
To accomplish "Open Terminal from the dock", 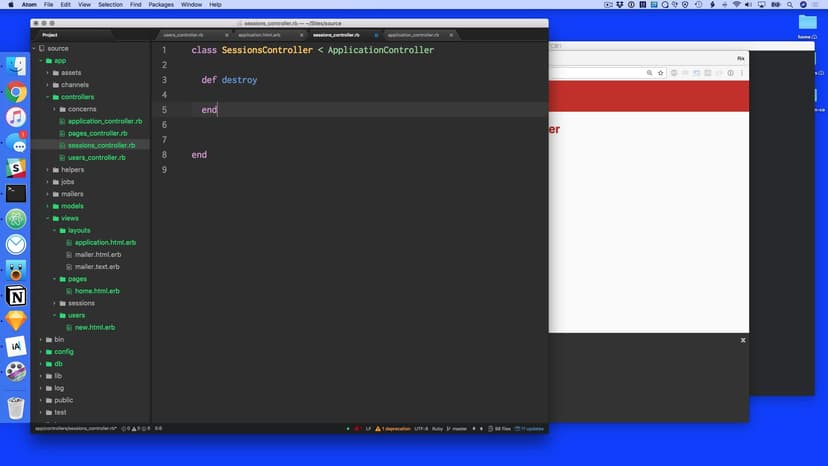I will 16,193.
